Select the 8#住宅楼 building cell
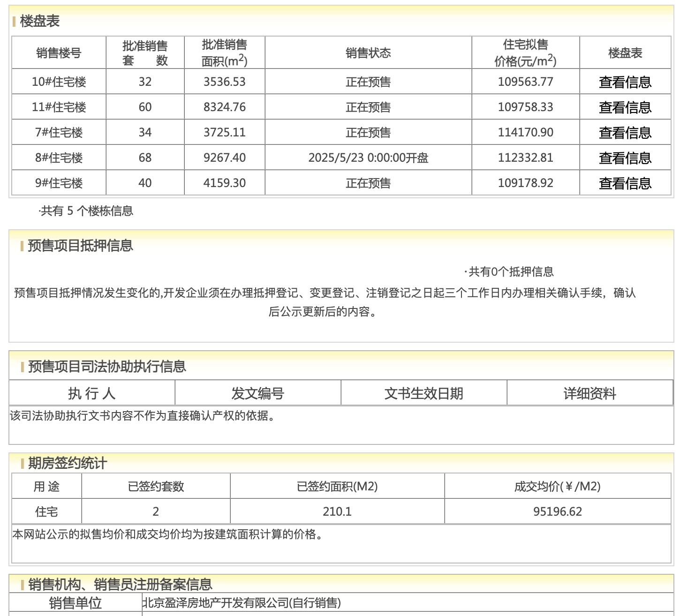 pyautogui.click(x=59, y=158)
